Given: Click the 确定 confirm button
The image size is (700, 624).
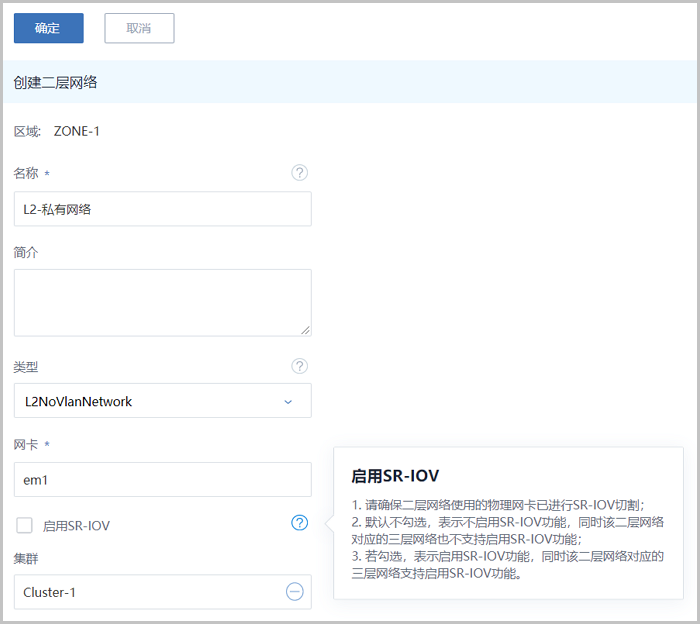Looking at the screenshot, I should tap(48, 28).
